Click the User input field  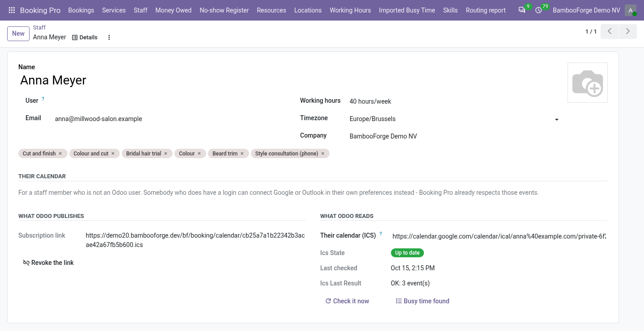coord(171,101)
